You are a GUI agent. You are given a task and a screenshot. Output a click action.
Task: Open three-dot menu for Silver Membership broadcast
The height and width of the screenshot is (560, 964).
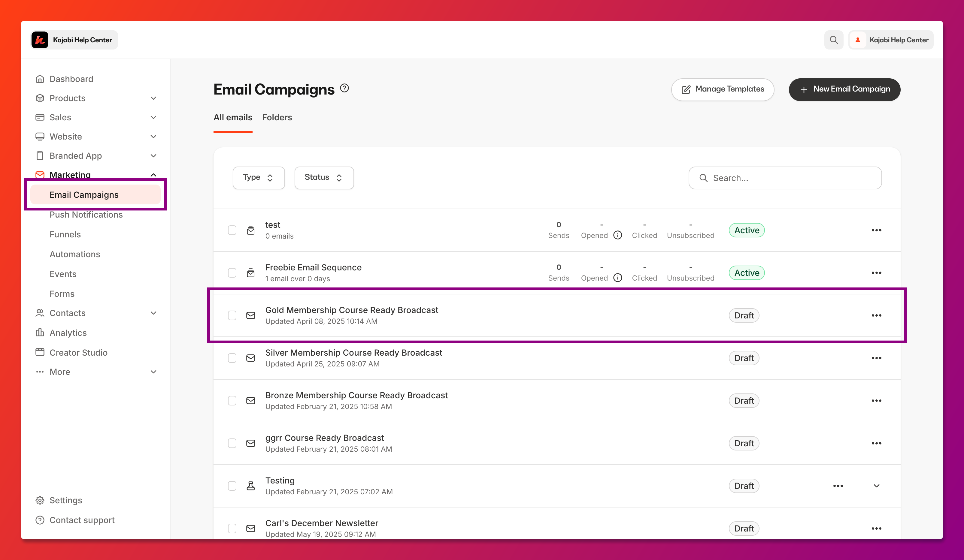(x=876, y=358)
